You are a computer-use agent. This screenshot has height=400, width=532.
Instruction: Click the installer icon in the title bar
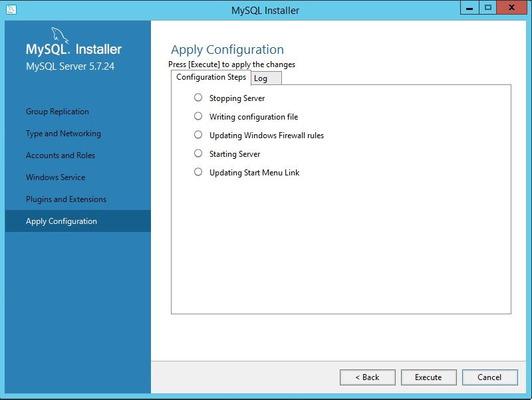(11, 9)
